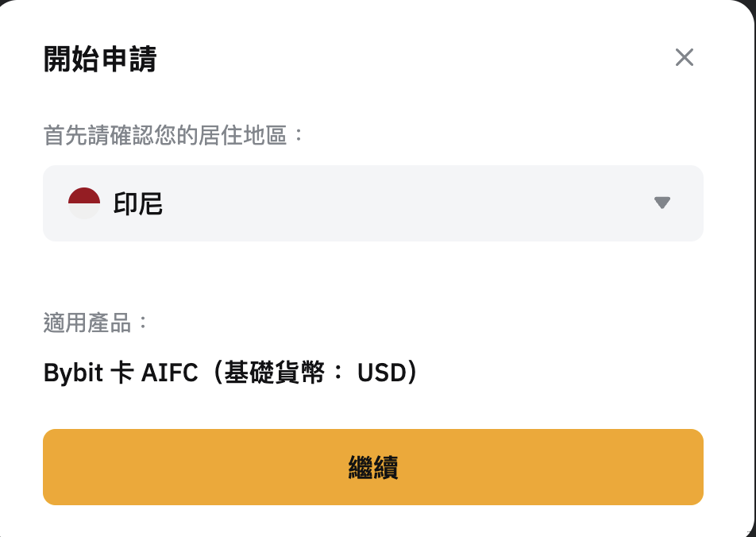Click the orange continue button
Viewport: 756px width, 537px height.
tap(373, 467)
